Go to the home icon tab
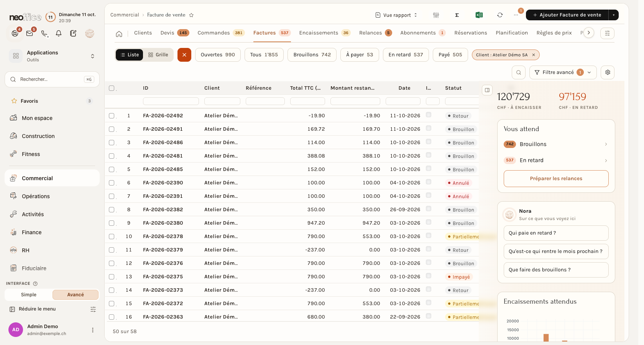644x345 pixels. tap(119, 34)
